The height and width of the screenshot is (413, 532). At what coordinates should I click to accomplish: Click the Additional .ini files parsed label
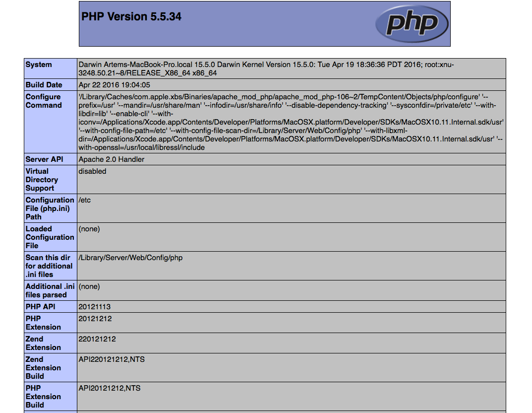[50, 290]
